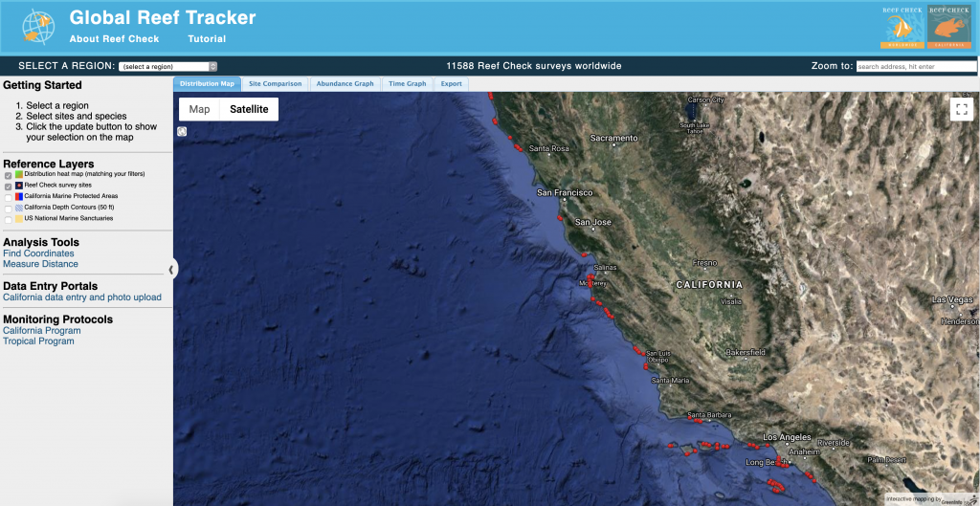Open the Measure Distance tool link
The width and height of the screenshot is (980, 506).
pyautogui.click(x=40, y=264)
